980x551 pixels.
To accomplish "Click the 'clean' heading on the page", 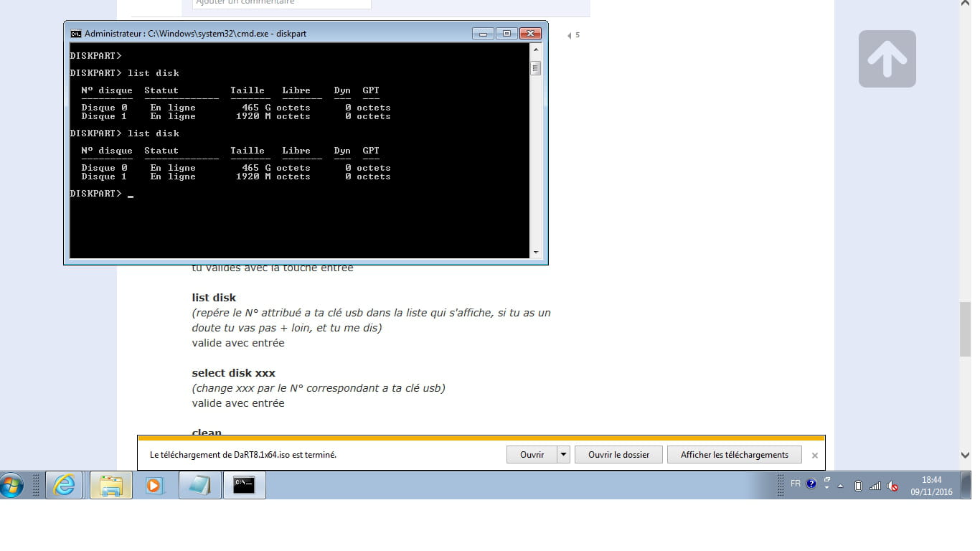I will tap(207, 432).
